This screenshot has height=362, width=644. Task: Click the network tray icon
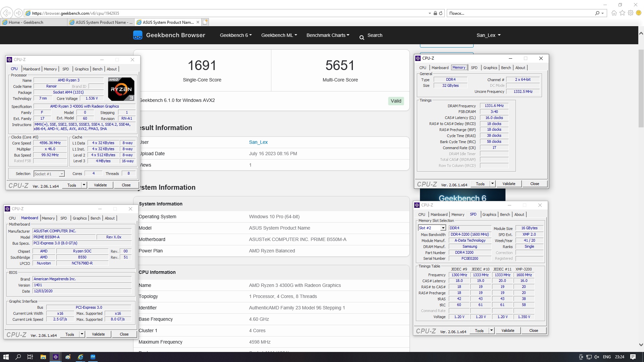tap(589, 357)
